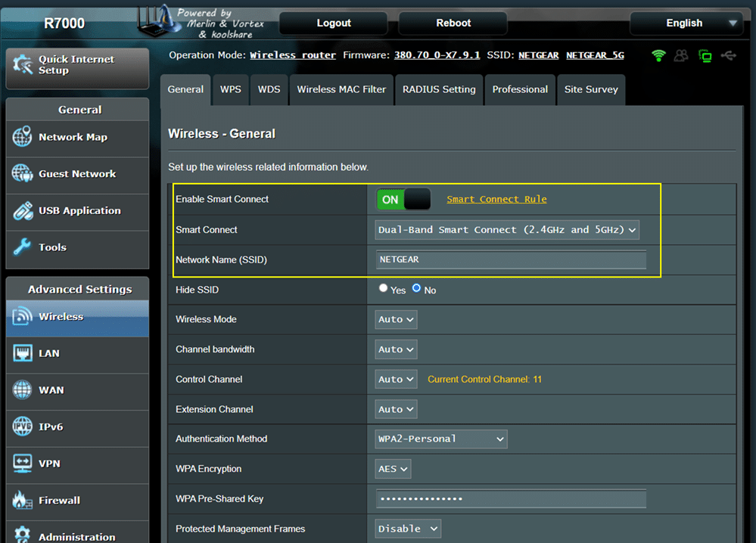
Task: Click the USB status icon at top right
Action: [729, 55]
